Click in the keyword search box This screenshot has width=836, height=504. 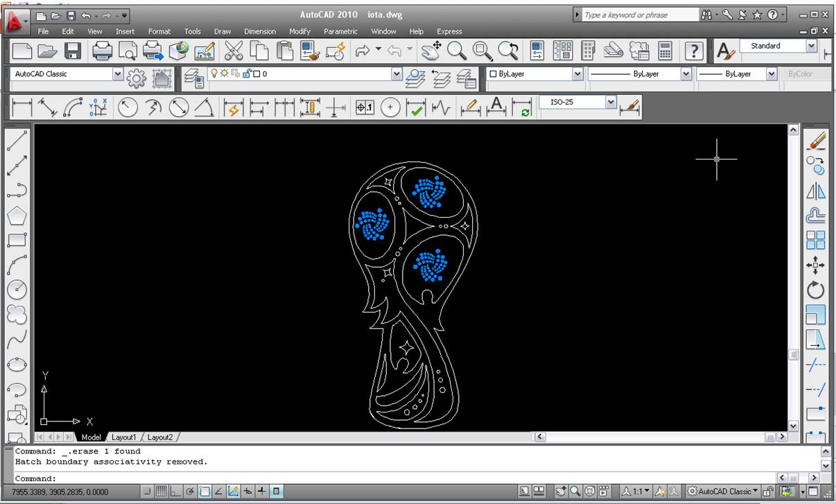[x=639, y=15]
